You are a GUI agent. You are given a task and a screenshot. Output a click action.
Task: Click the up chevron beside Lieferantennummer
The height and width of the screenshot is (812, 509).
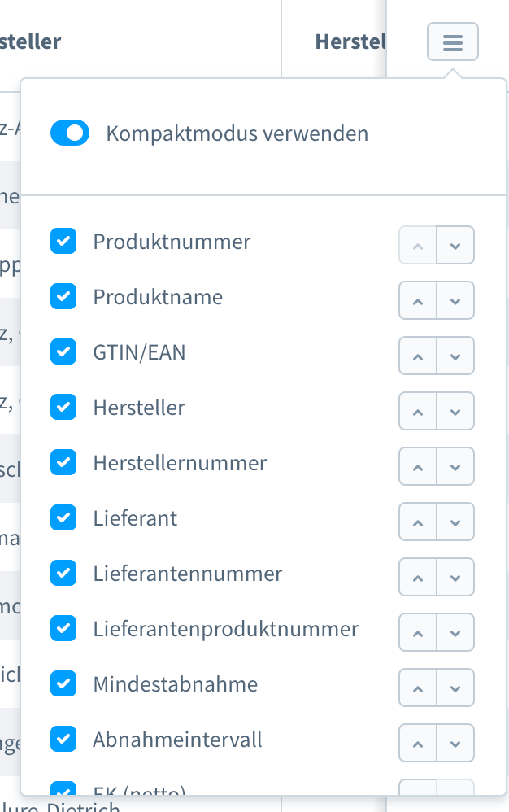click(x=417, y=577)
